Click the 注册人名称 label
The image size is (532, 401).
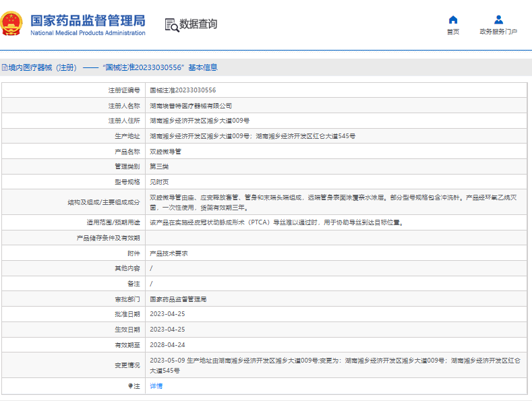coord(124,106)
